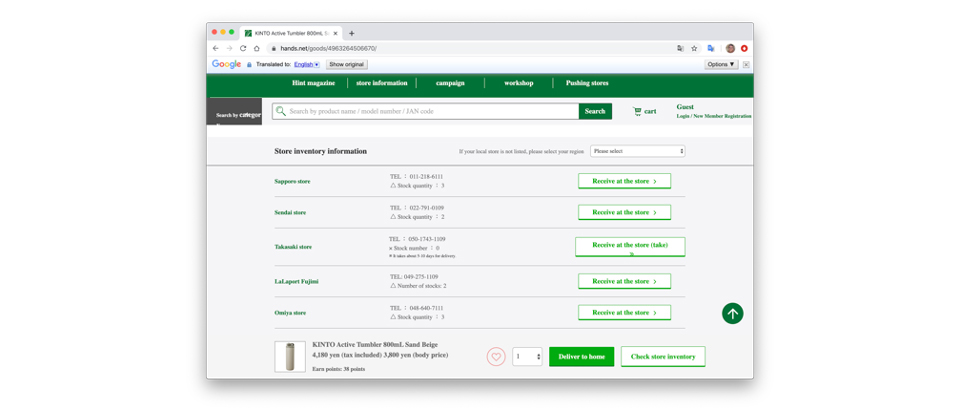960x408 pixels.
Task: Click the green scroll-to-top arrow
Action: pyautogui.click(x=732, y=314)
